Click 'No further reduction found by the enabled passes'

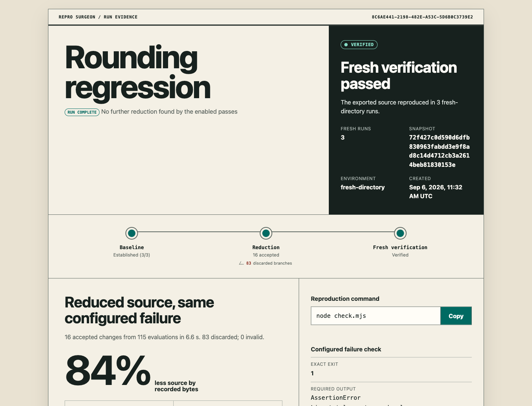169,111
